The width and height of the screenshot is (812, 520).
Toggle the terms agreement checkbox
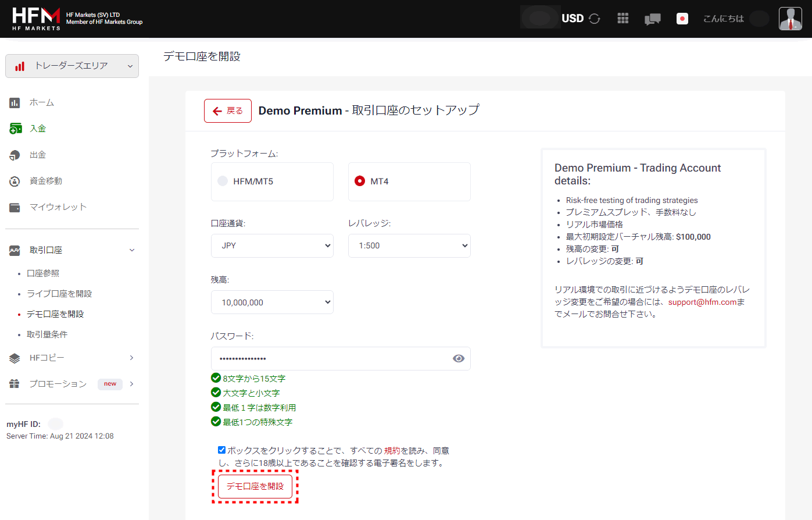(x=221, y=450)
